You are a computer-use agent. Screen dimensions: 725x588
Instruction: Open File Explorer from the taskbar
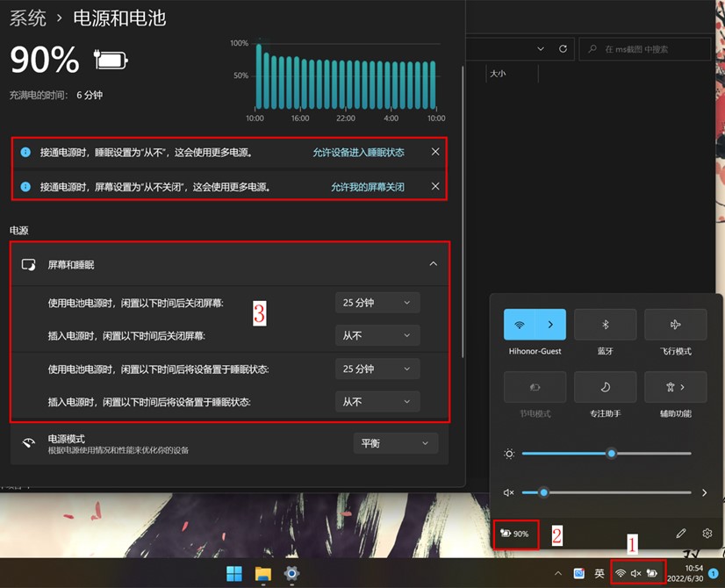(x=262, y=574)
